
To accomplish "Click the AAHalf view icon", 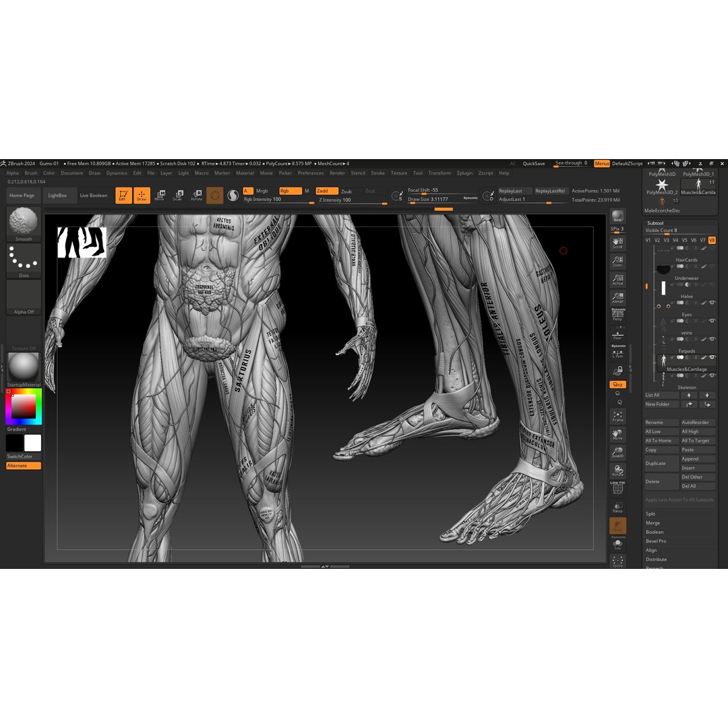I will point(617,298).
